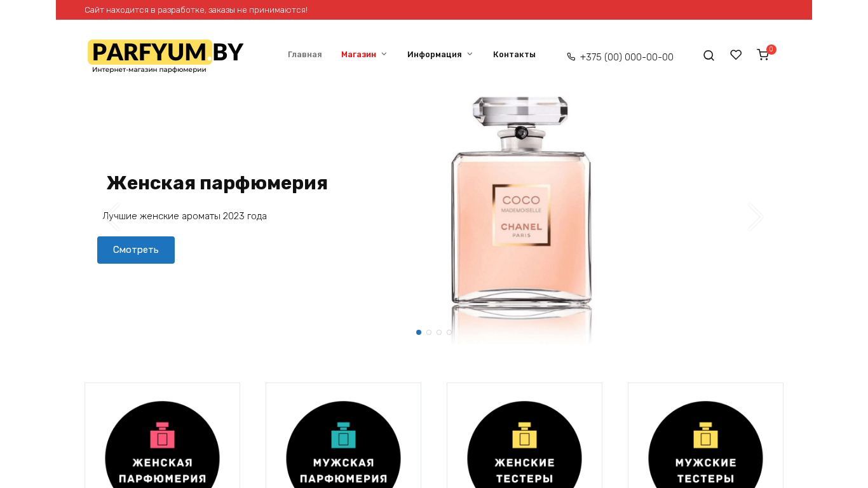Open Женские тестеры category tile
Viewport: 868px width, 488px height.
click(x=524, y=435)
